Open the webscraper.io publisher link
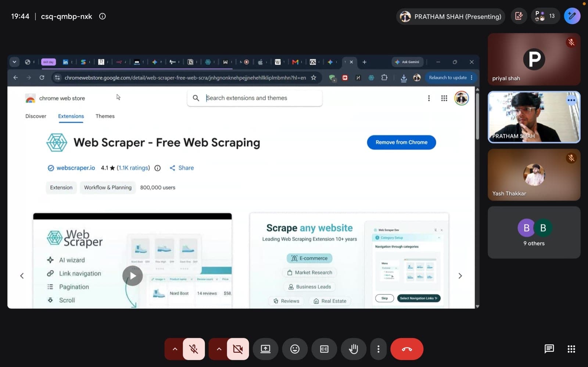This screenshot has height=367, width=588. tap(76, 168)
